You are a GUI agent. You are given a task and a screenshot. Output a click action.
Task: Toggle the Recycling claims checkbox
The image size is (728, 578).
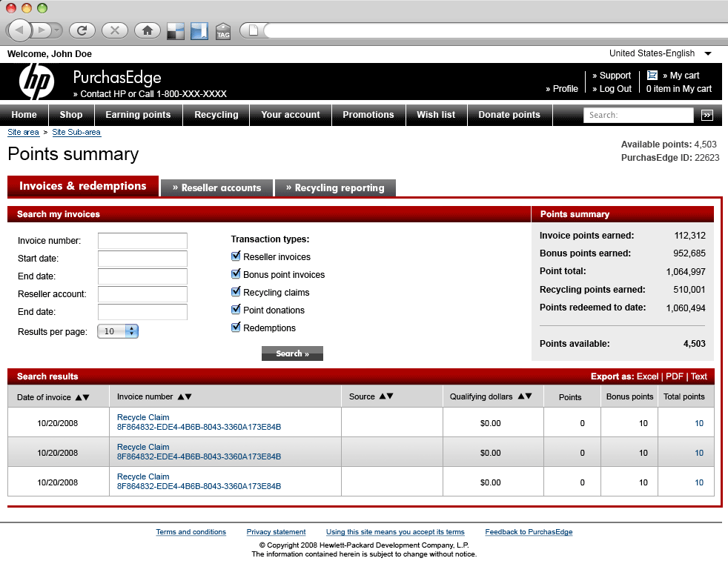(236, 292)
